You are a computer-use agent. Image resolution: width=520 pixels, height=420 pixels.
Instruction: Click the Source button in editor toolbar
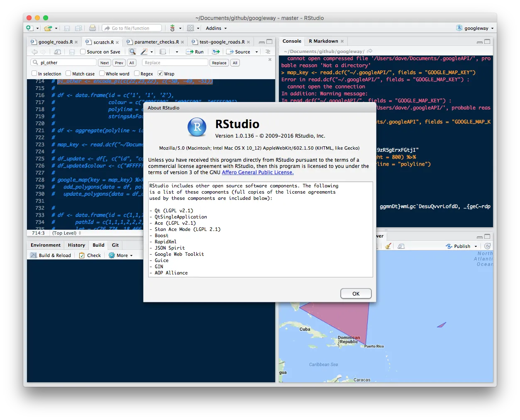click(x=238, y=52)
